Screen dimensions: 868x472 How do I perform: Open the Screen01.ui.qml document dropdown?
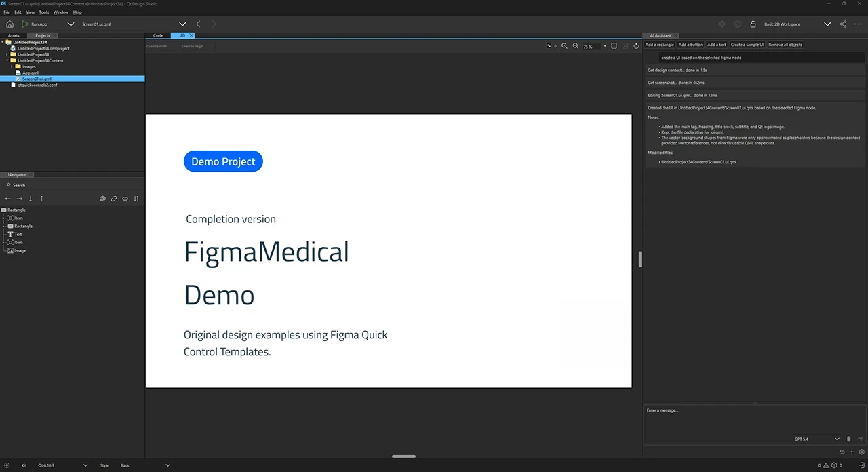182,24
